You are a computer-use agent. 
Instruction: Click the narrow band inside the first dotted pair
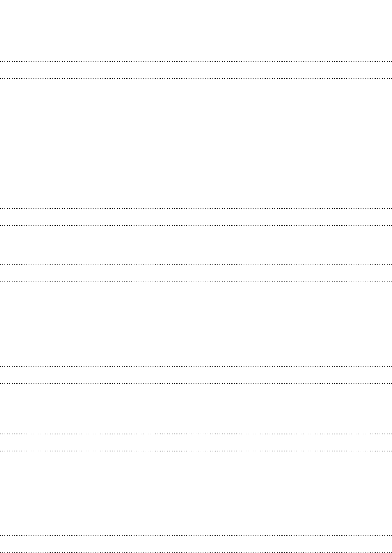[x=196, y=70]
